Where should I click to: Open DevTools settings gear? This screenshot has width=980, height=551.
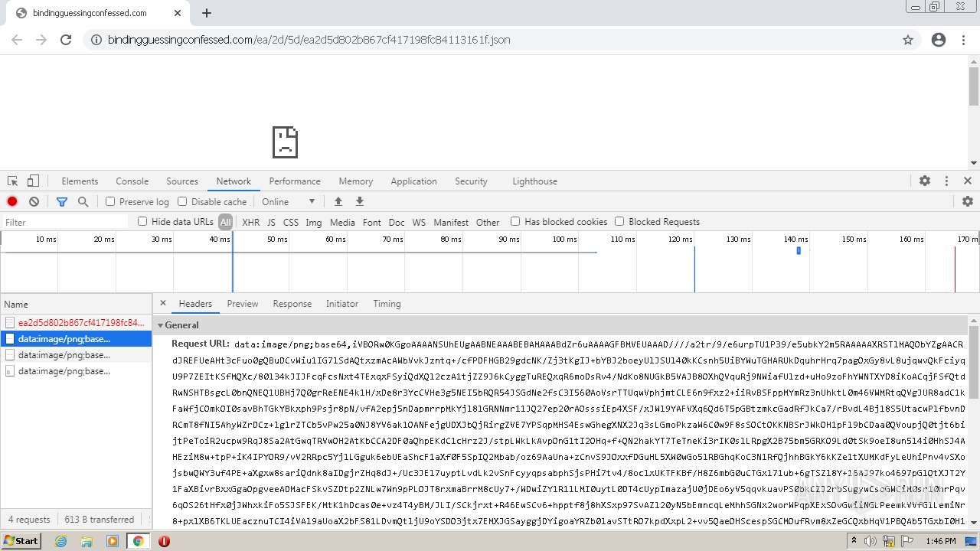(925, 181)
